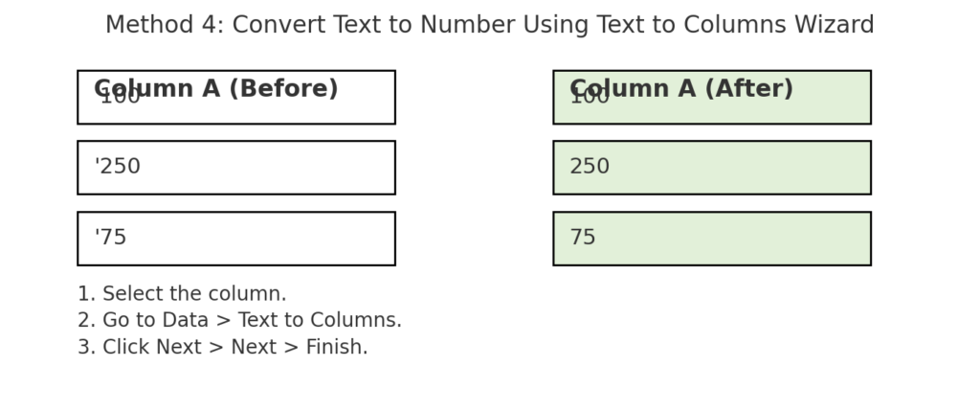The width and height of the screenshot is (980, 412).
Task: Click the Method 4 title heading
Action: coord(489,25)
